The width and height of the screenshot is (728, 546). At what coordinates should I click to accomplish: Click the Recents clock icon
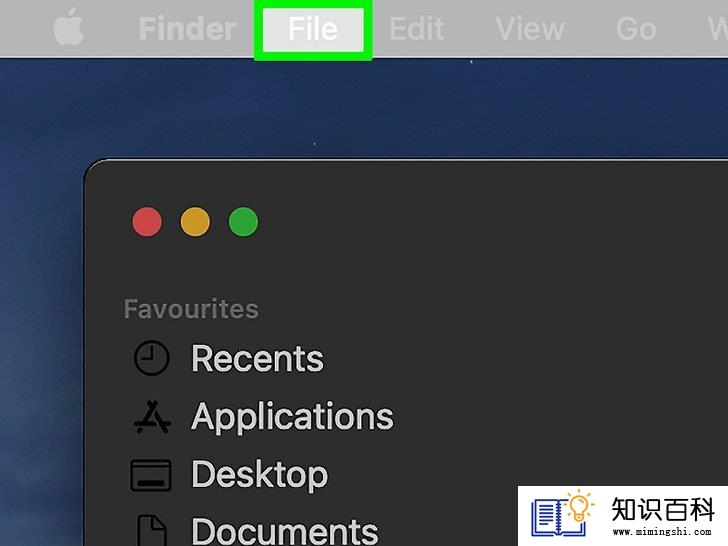pyautogui.click(x=151, y=358)
